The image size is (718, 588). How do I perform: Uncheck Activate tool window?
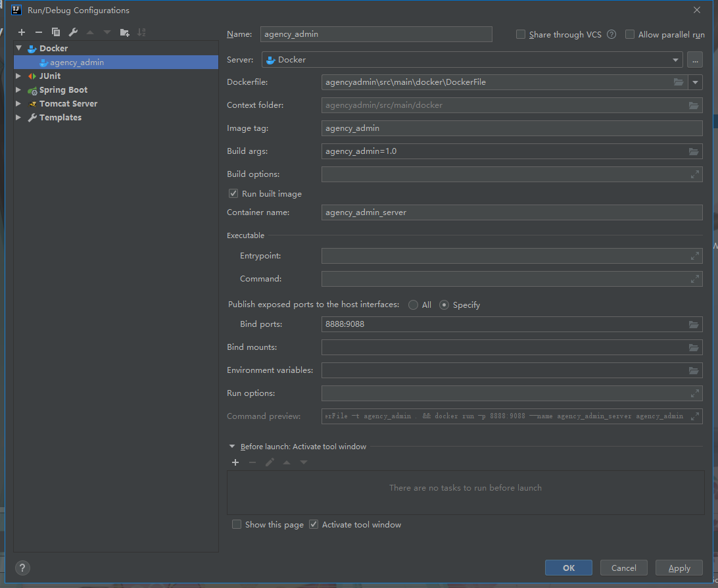pos(314,525)
